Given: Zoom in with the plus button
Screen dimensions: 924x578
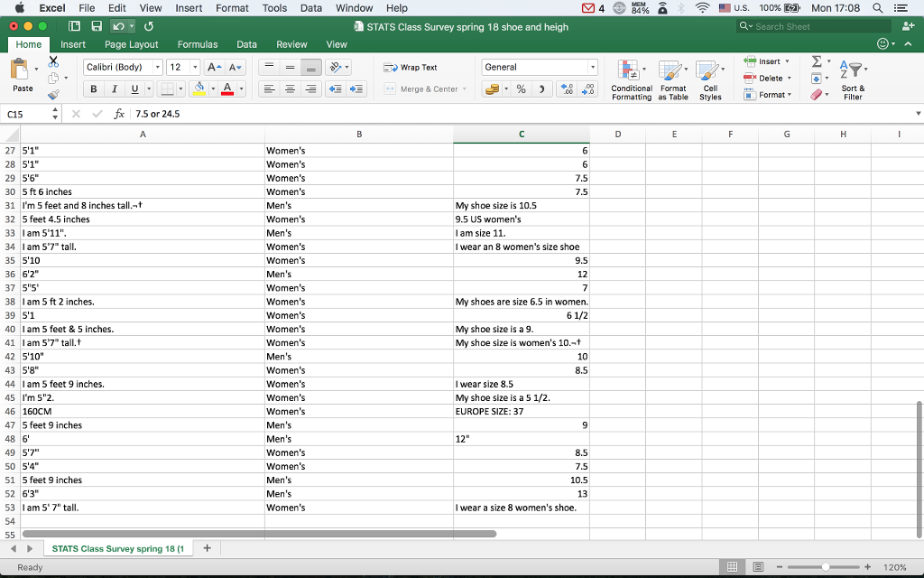Looking at the screenshot, I should [868, 567].
